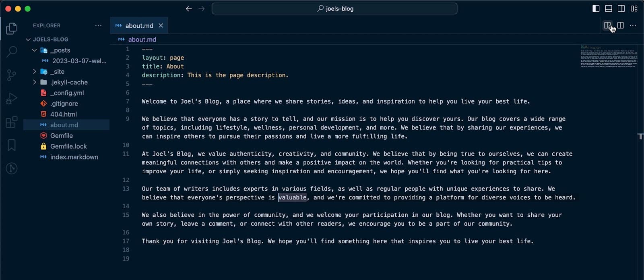Collapse the _posts folder
Screen dimensions: 644x280
(35, 50)
